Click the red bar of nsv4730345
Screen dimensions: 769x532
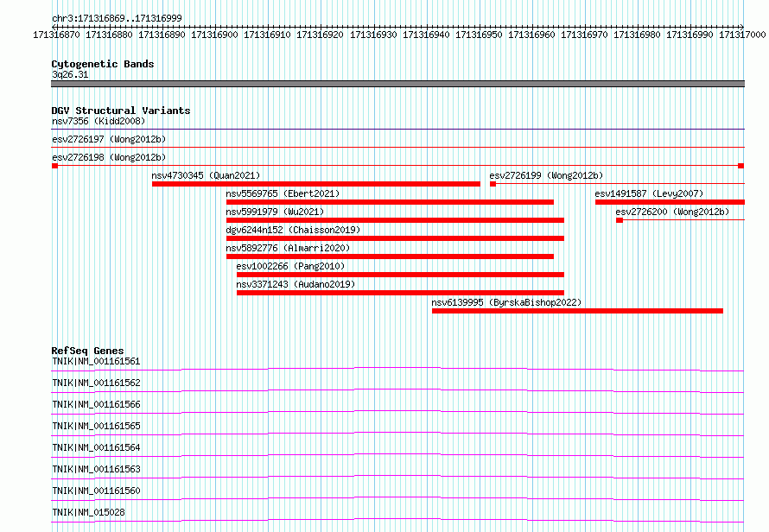pos(316,184)
